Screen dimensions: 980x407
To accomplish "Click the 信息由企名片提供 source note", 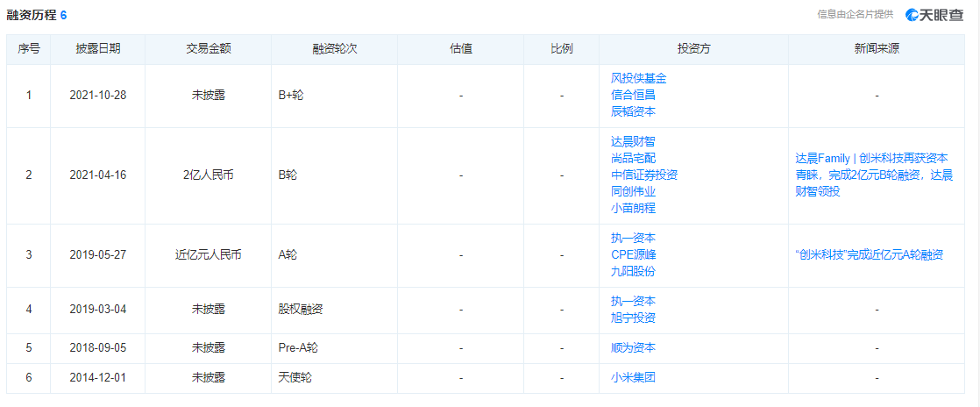I will (856, 14).
